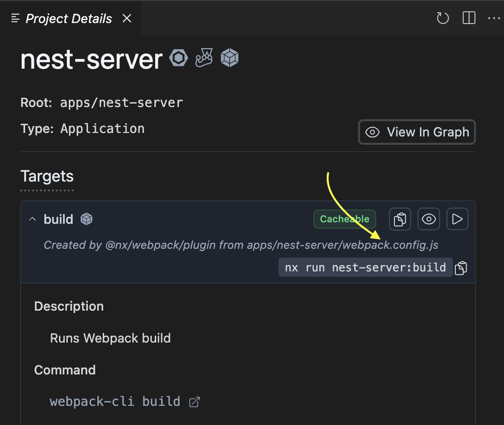Screen dimensions: 504x425
Task: Click the View In Graph button
Action: coord(417,132)
